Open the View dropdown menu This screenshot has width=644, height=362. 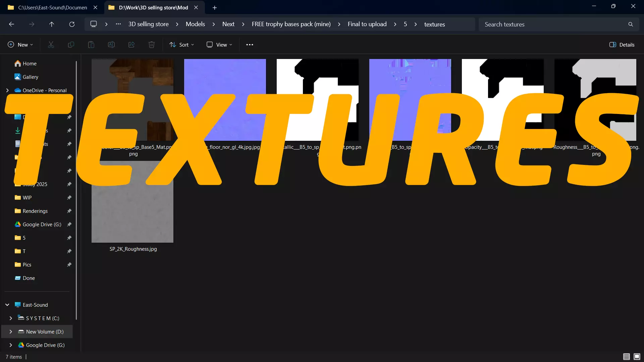coord(219,45)
